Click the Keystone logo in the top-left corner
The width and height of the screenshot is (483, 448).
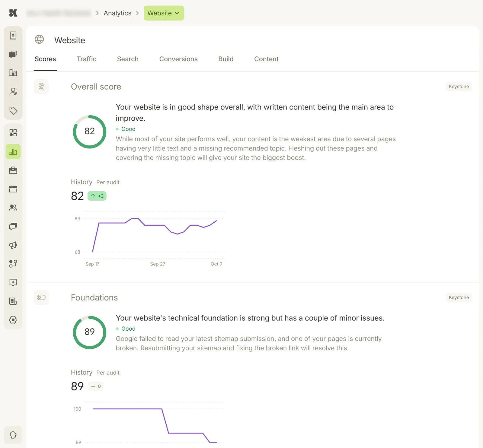pyautogui.click(x=13, y=13)
